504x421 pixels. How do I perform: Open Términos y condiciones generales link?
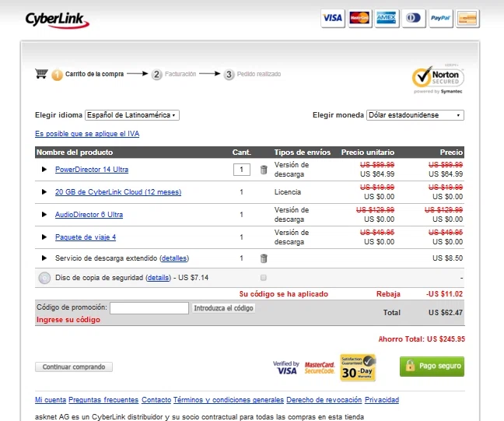229,400
